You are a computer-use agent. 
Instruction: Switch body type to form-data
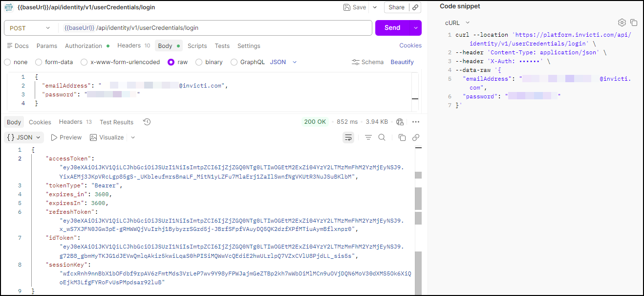[x=39, y=62]
